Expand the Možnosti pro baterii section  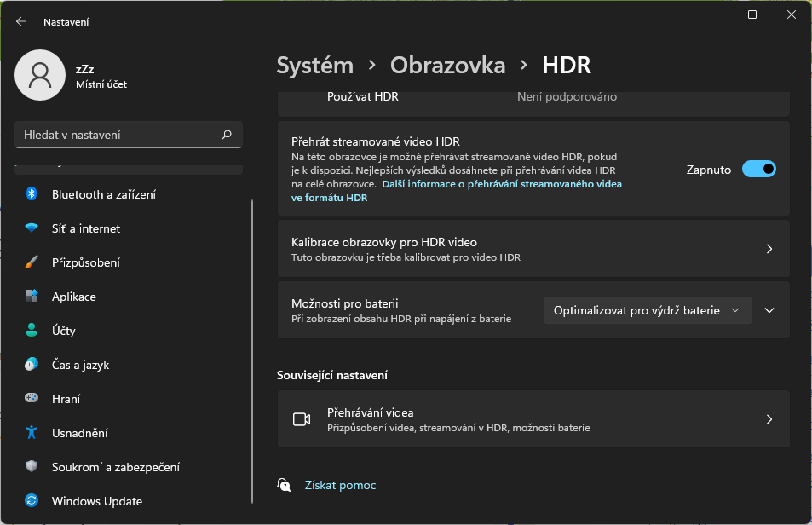pyautogui.click(x=769, y=310)
